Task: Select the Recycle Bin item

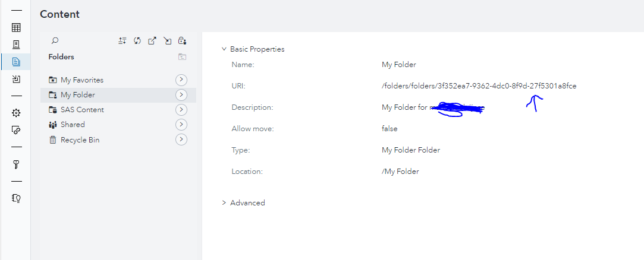Action: coord(80,140)
